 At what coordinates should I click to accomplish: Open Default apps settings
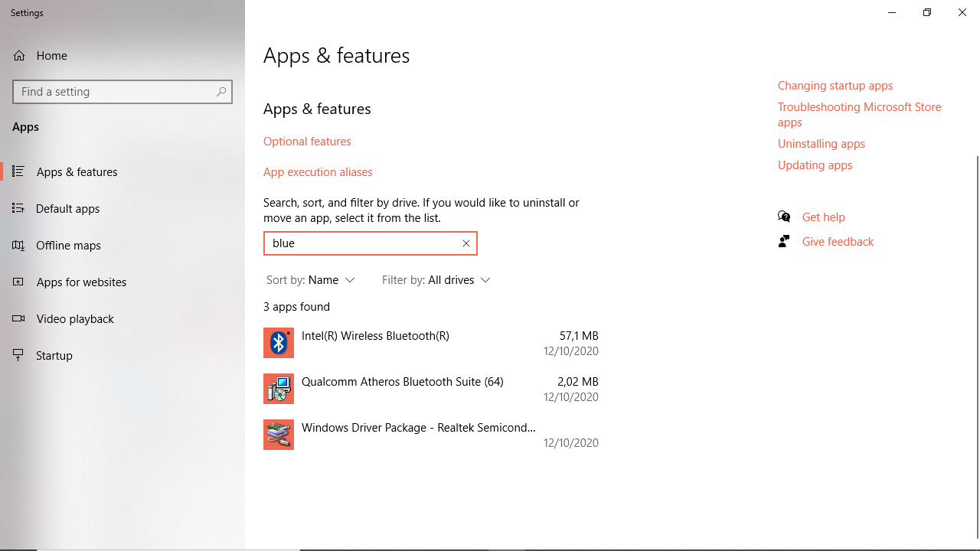(x=122, y=208)
